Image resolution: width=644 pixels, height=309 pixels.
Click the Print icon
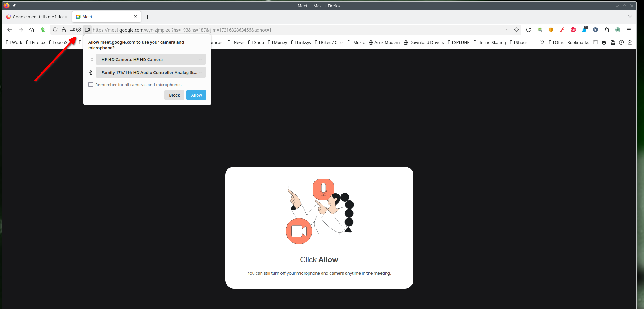tap(604, 42)
